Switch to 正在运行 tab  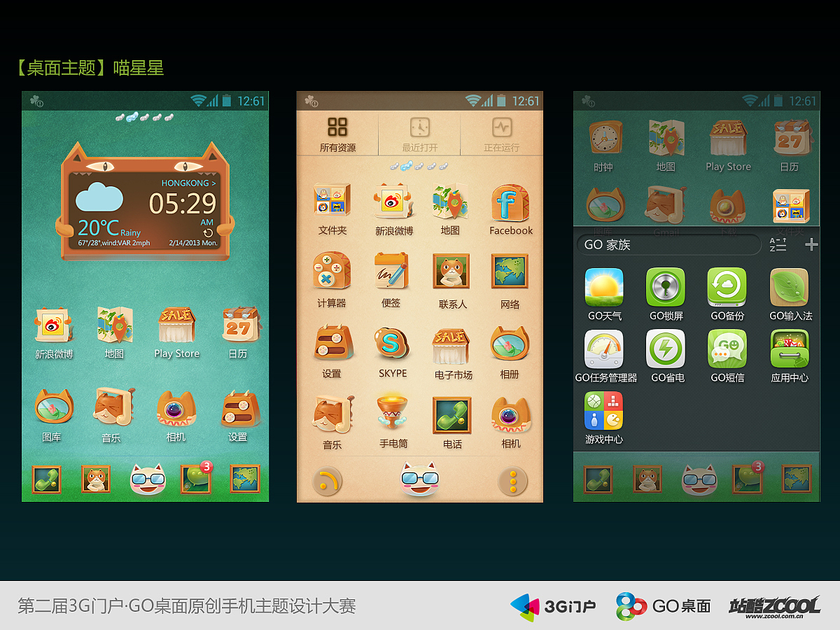tap(501, 134)
